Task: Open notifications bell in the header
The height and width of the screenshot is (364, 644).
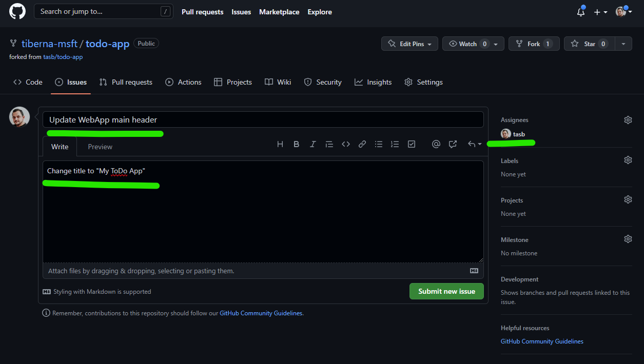Action: pos(581,12)
